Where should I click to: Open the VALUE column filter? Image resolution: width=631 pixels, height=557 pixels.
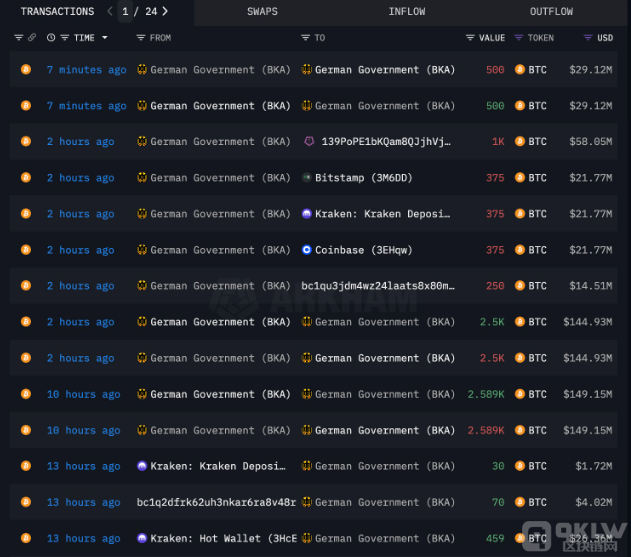(470, 38)
